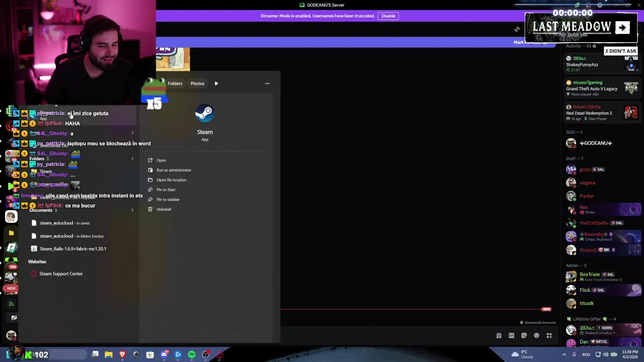Uninstall Steam via context option
This screenshot has height=362, width=644.
click(164, 209)
